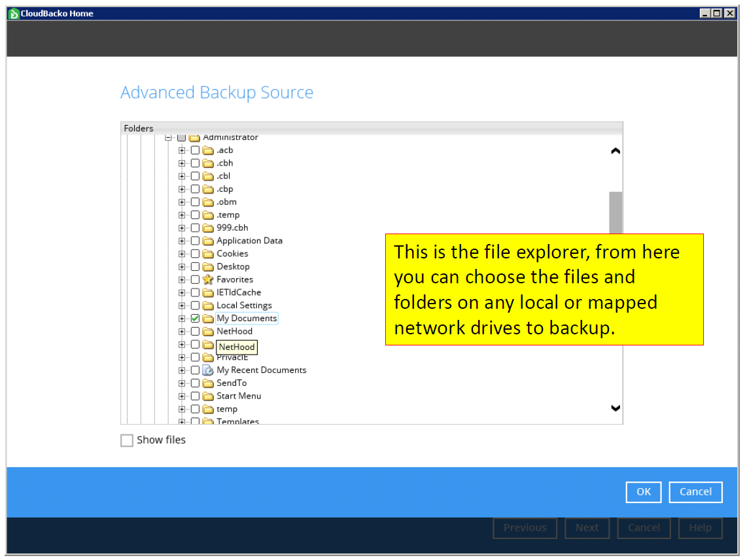Screen dimensions: 745x560
Task: Click the "SendTo" folder name
Action: (232, 383)
